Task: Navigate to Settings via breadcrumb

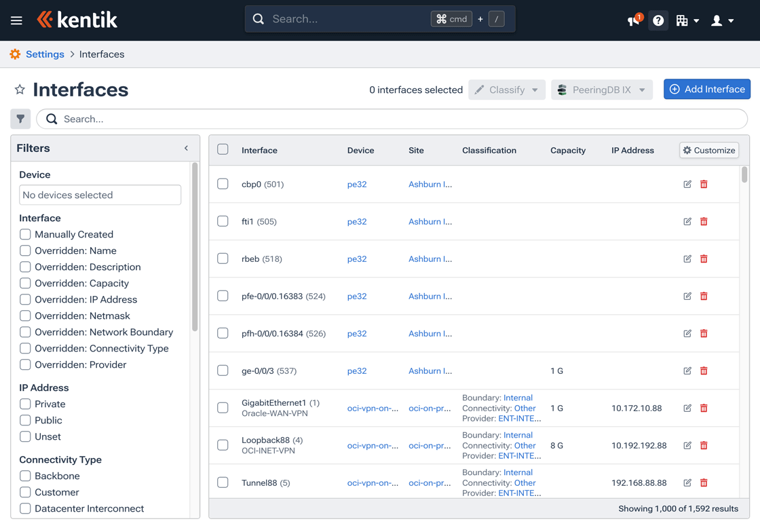Action: (x=45, y=54)
